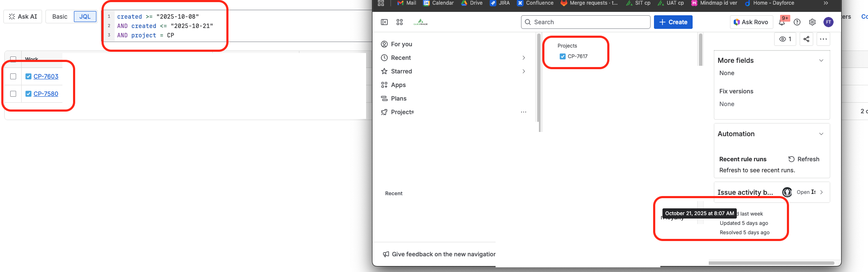Switch search mode to Basic
The image size is (868, 272).
point(60,17)
